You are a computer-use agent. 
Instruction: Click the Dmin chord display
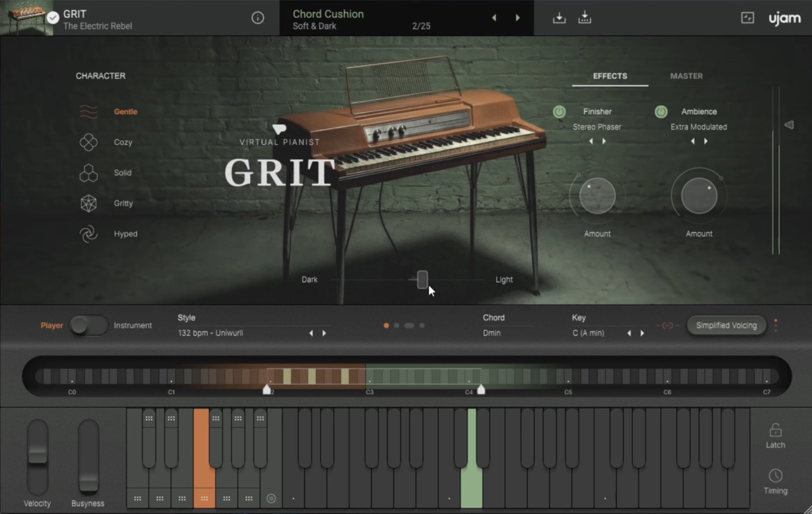492,333
